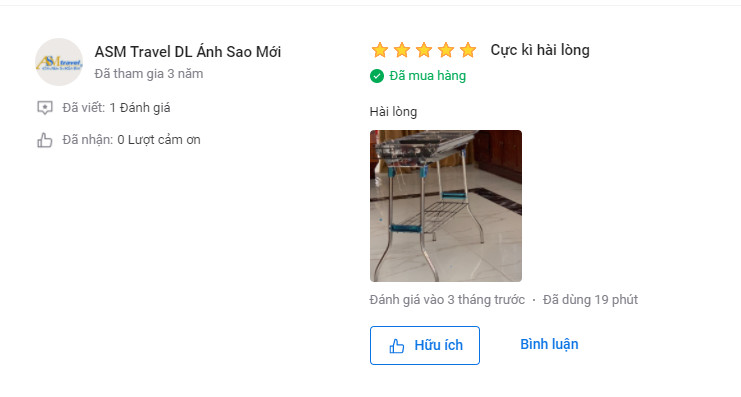Click the fourth rating star
The width and height of the screenshot is (741, 397).
[446, 50]
